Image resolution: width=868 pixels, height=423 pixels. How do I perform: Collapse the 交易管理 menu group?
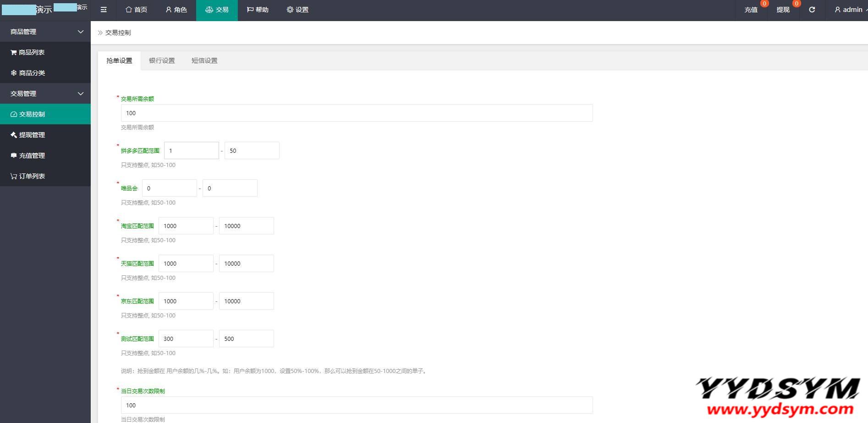45,94
